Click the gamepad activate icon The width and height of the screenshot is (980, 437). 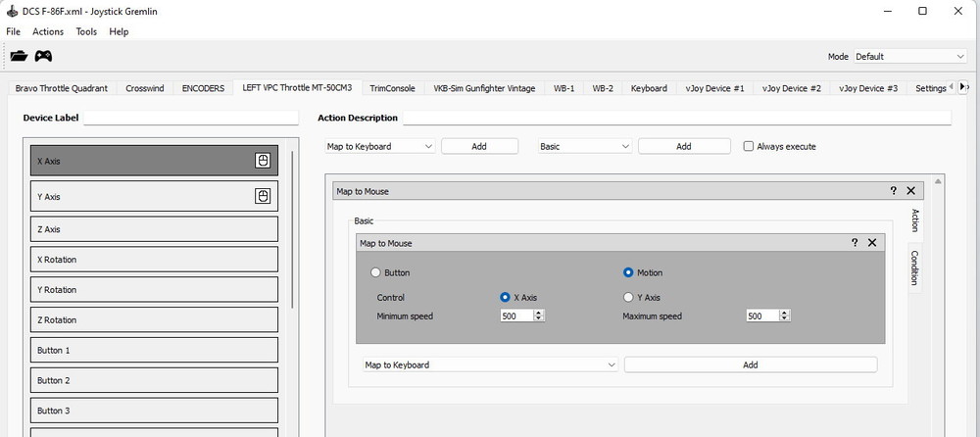coord(44,56)
